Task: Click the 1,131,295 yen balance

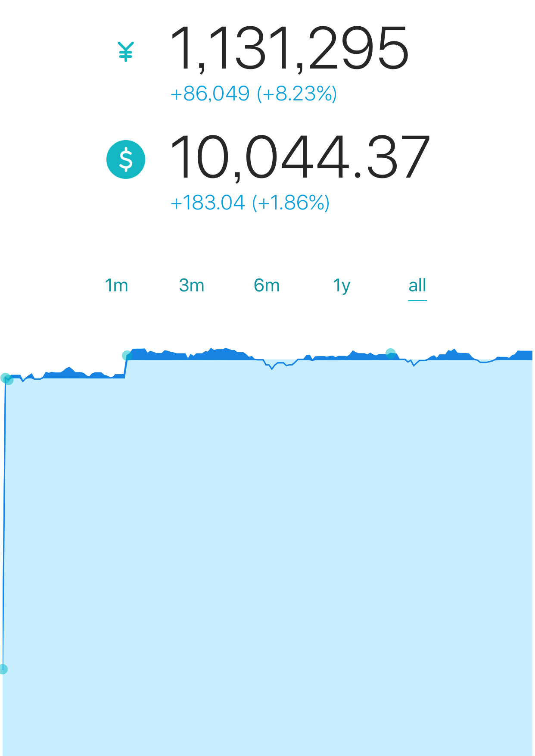Action: [289, 48]
